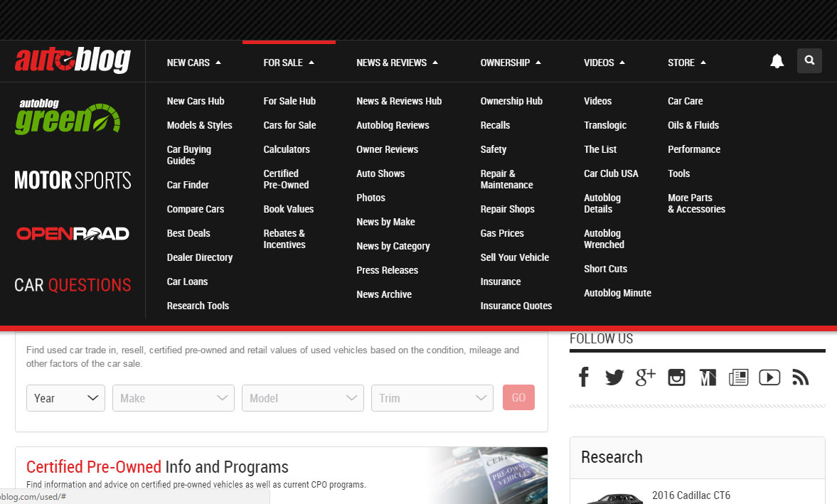Open Sell Your Vehicle link
Image resolution: width=837 pixels, height=504 pixels.
(x=515, y=257)
